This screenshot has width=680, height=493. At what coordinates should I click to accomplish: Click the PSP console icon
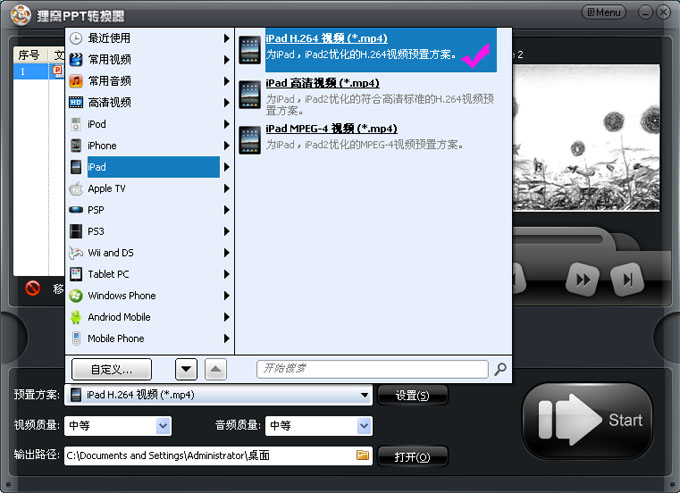click(76, 210)
